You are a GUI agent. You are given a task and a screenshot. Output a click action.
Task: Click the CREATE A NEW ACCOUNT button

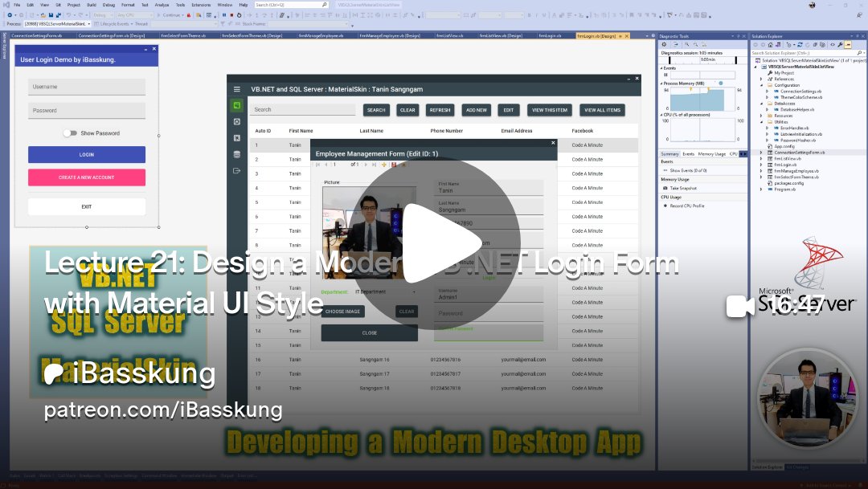[x=86, y=177]
